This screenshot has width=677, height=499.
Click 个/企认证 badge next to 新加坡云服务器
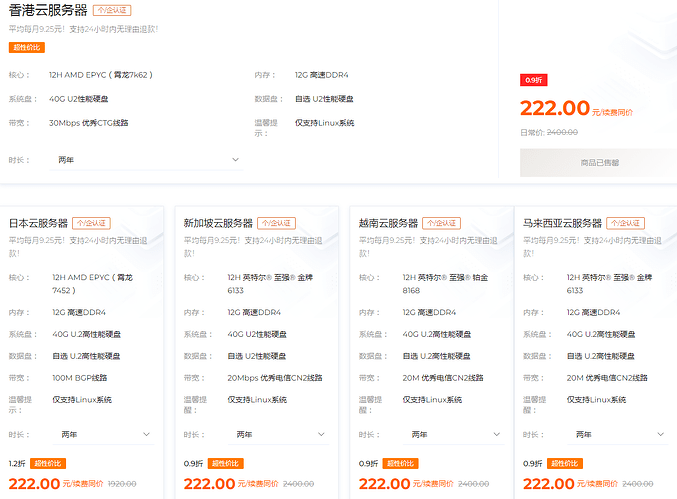coord(276,223)
